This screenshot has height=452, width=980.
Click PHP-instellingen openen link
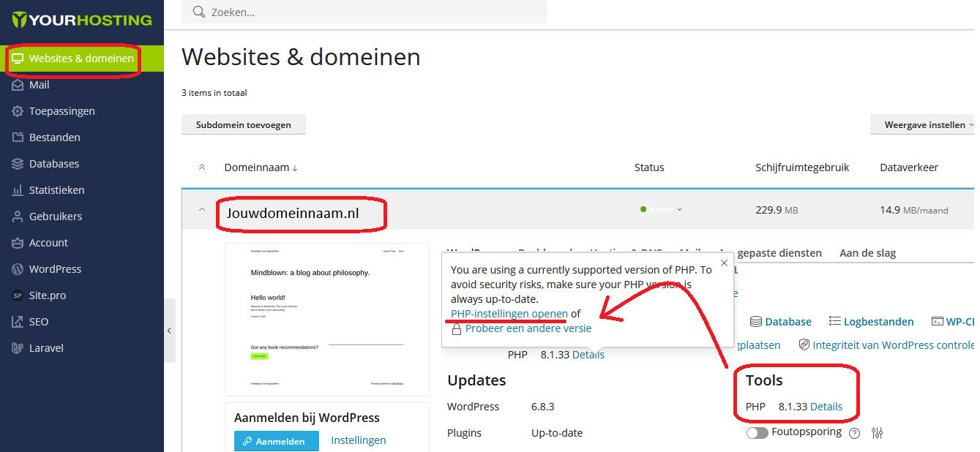pos(509,314)
